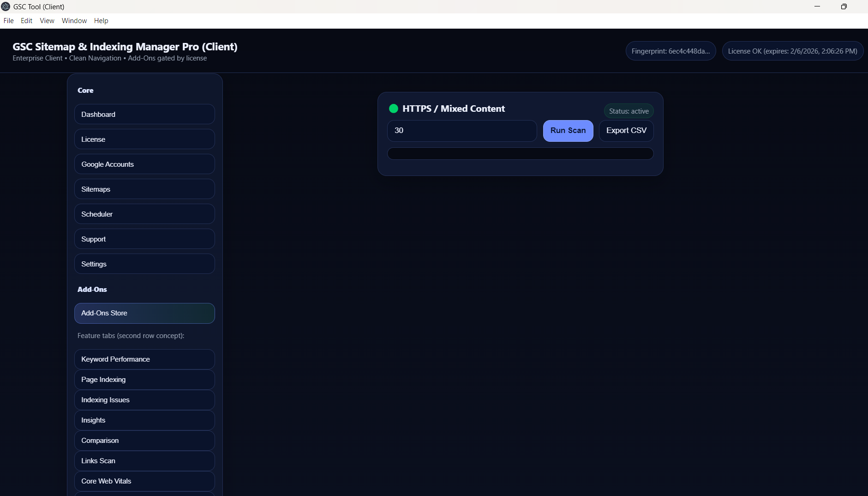Open the Edit menu

[26, 21]
